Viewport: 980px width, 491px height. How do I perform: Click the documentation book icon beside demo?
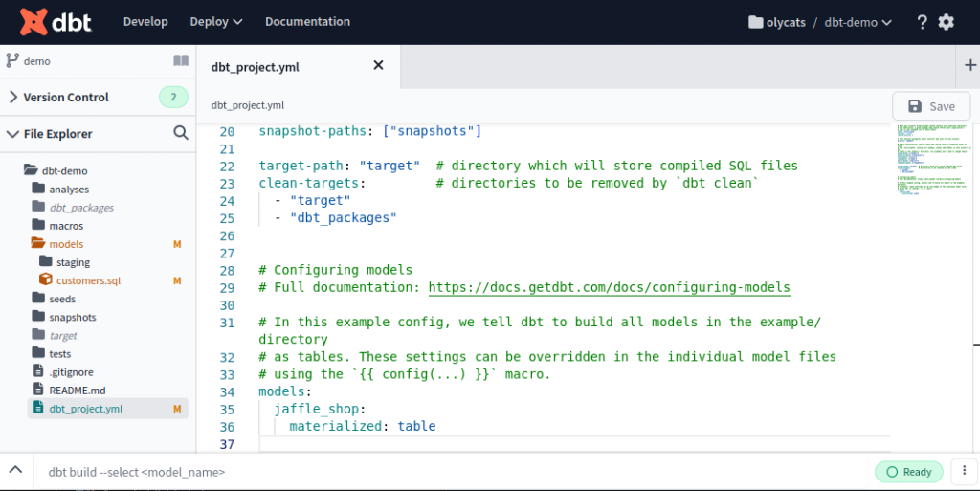point(181,60)
